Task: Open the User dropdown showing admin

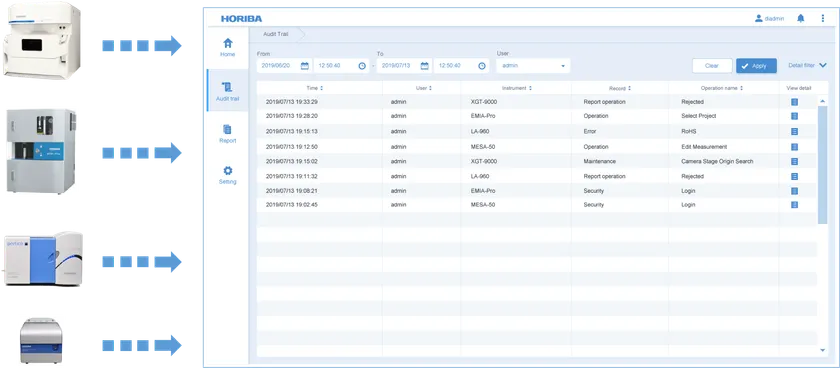Action: pos(534,66)
